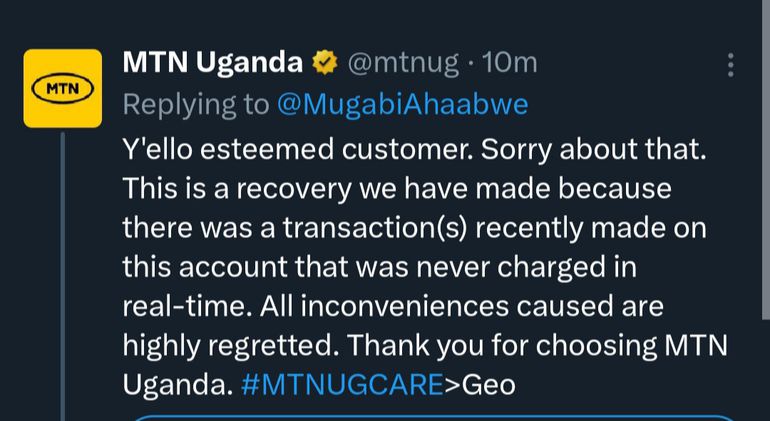Click the separator dot before the timestamp
The image size is (770, 421).
tap(469, 63)
